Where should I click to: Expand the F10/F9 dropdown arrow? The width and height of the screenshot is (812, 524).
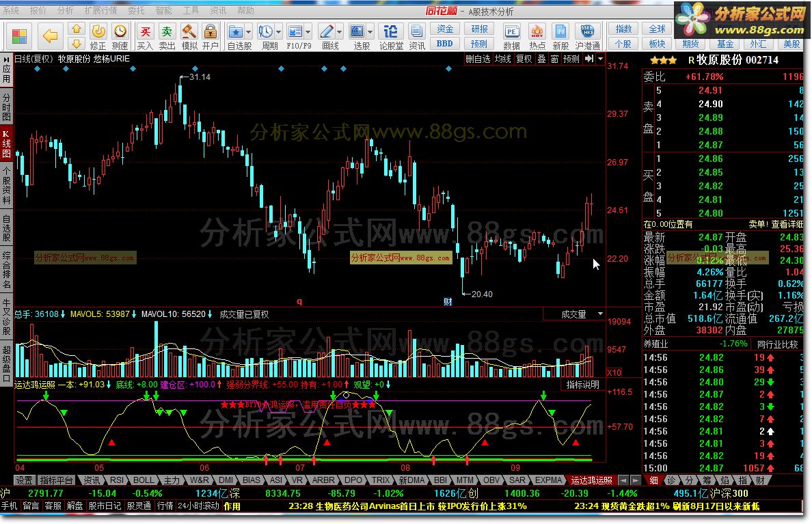[308, 31]
